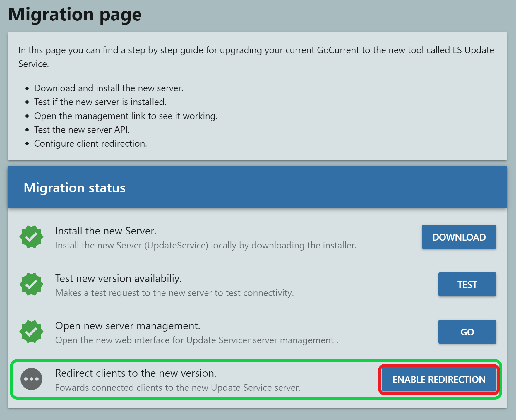Open server management with GO button

[x=467, y=332]
